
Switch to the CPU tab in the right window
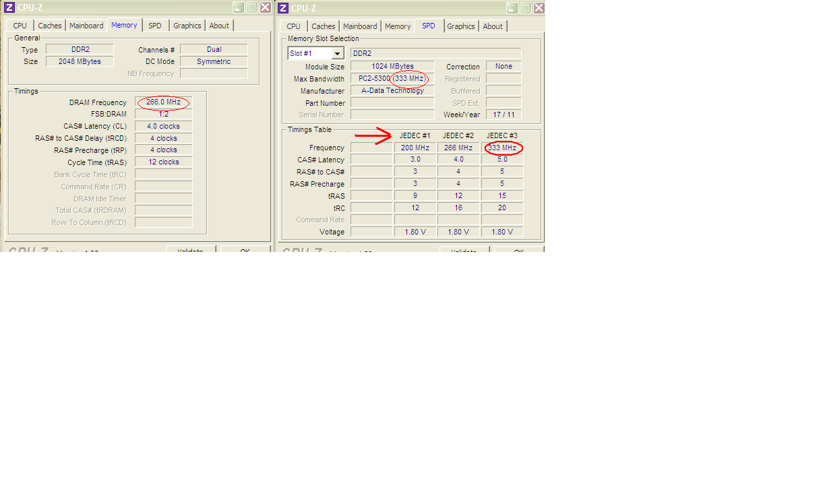pos(294,26)
